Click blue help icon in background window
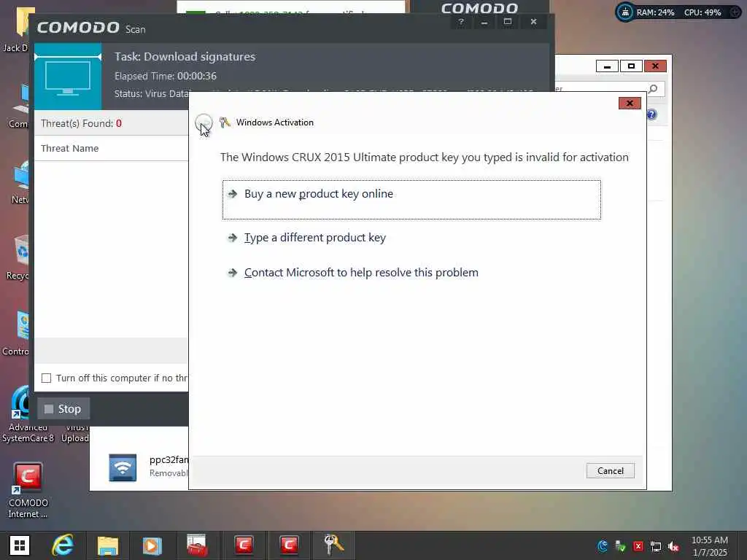Image resolution: width=747 pixels, height=560 pixels. (651, 114)
